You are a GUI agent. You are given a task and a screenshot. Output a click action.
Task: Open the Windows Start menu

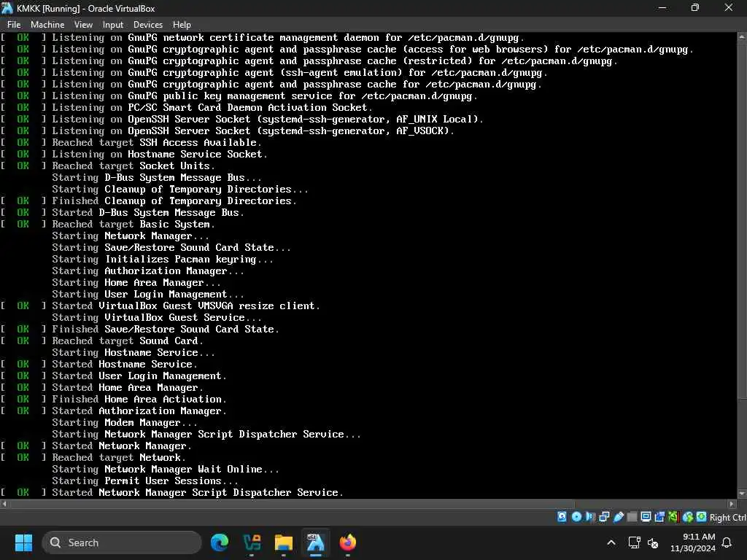click(x=23, y=542)
